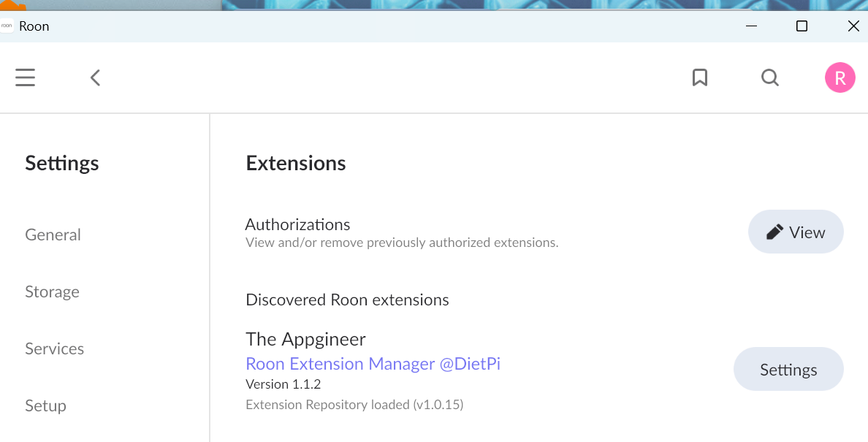Go to Setup settings section

pyautogui.click(x=45, y=405)
